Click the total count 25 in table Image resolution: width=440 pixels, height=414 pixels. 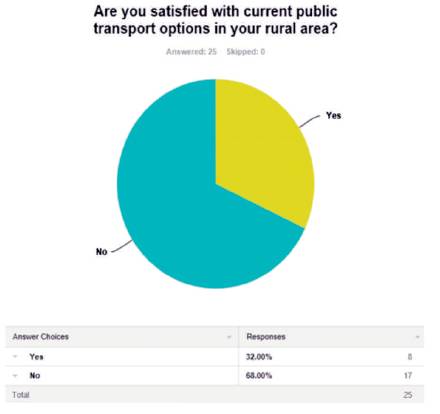pyautogui.click(x=408, y=395)
